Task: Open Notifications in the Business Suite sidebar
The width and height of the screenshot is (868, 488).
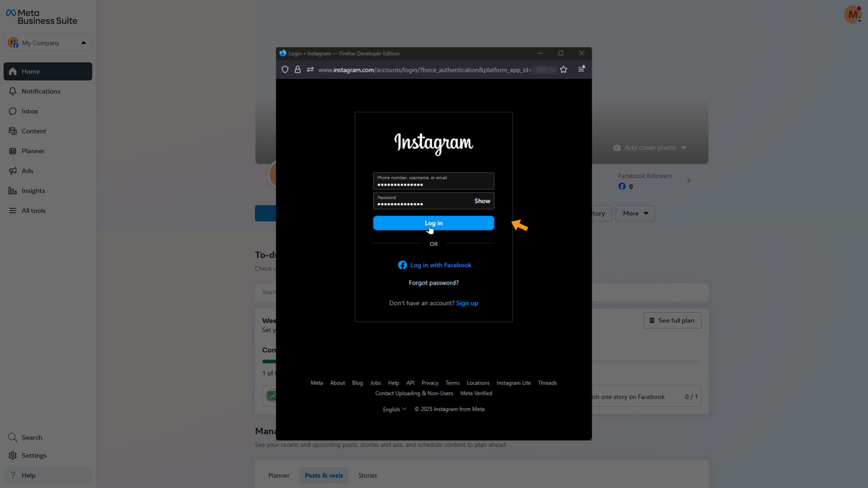Action: pos(48,91)
